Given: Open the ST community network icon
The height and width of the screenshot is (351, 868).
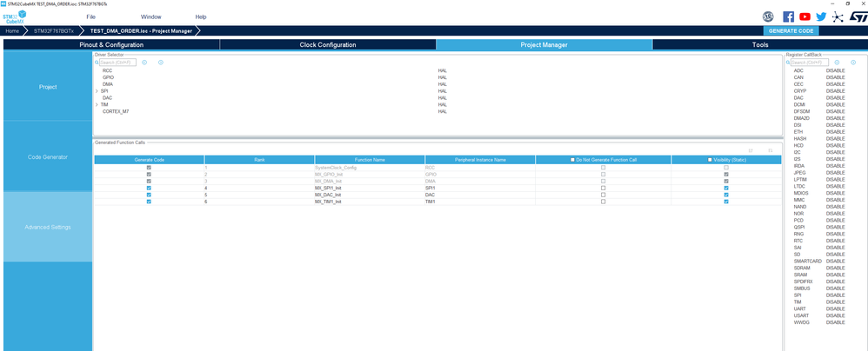Looking at the screenshot, I should pyautogui.click(x=838, y=17).
